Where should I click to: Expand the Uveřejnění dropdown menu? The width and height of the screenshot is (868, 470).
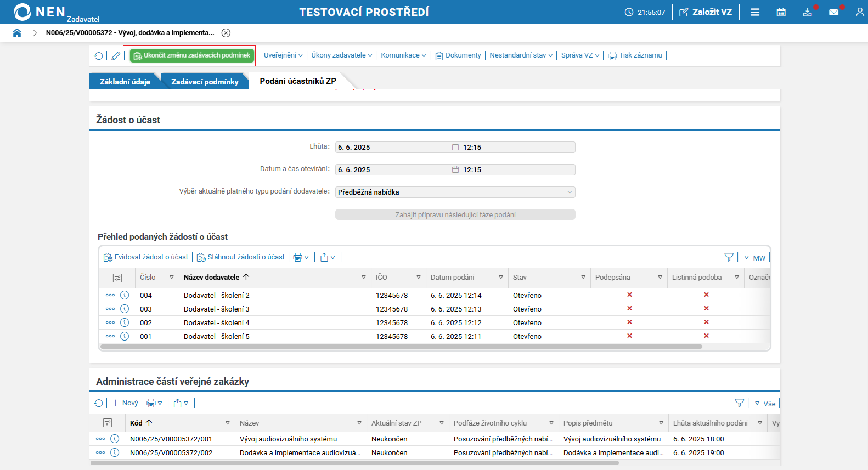click(x=283, y=55)
